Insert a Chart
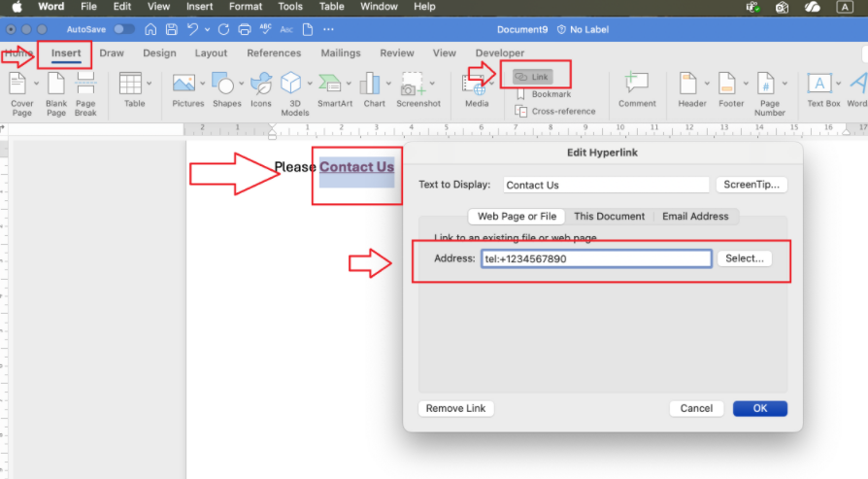868x479 pixels. [x=374, y=90]
